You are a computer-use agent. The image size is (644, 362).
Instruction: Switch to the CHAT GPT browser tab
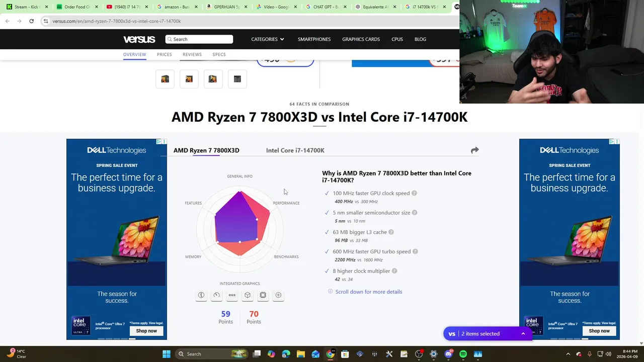pyautogui.click(x=327, y=7)
